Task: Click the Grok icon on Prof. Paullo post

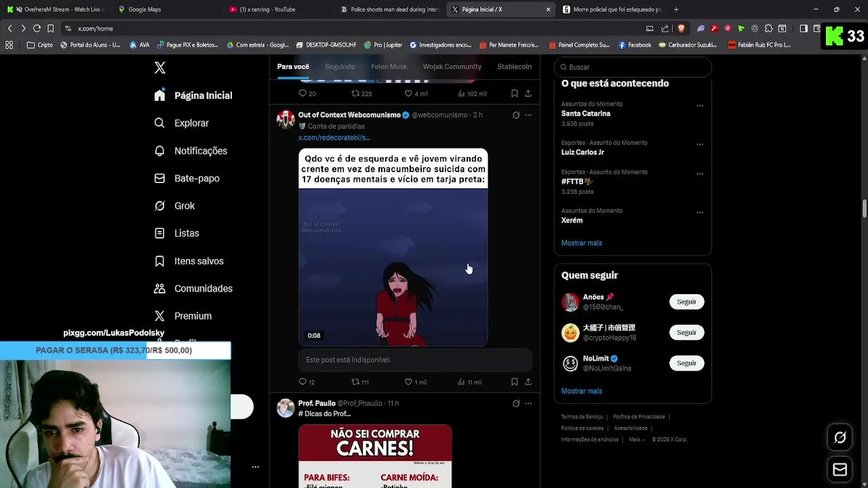Action: click(x=516, y=403)
